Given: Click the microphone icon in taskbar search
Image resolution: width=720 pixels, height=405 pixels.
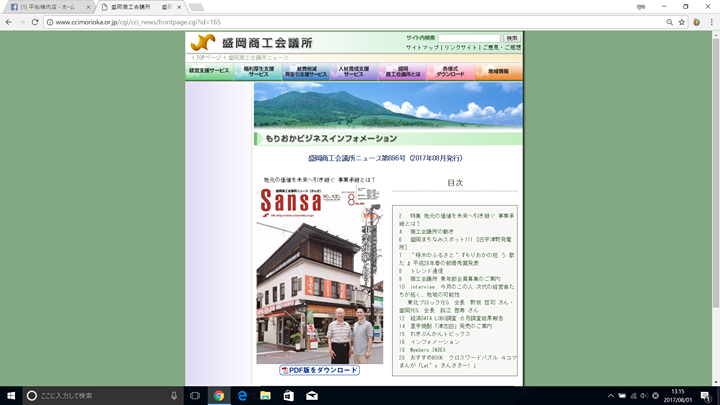Looking at the screenshot, I should point(173,395).
